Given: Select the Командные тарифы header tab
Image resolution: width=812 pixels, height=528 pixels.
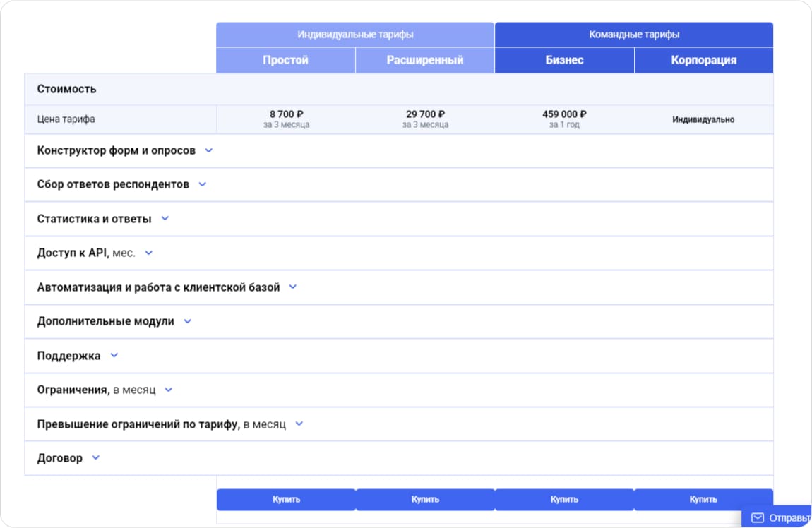Looking at the screenshot, I should tap(634, 35).
